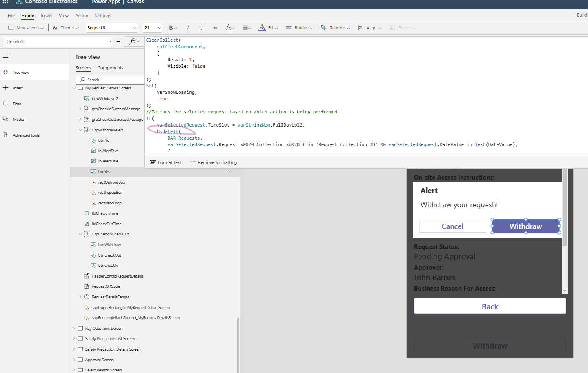The image size is (588, 373).
Task: Collapse the GrpWithdrawAlert group
Action: click(80, 130)
